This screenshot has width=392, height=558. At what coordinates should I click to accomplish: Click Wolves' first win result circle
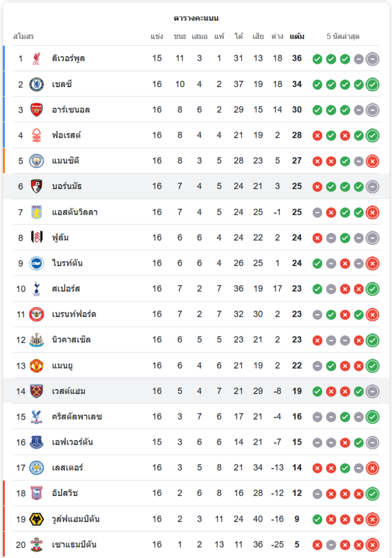(317, 519)
